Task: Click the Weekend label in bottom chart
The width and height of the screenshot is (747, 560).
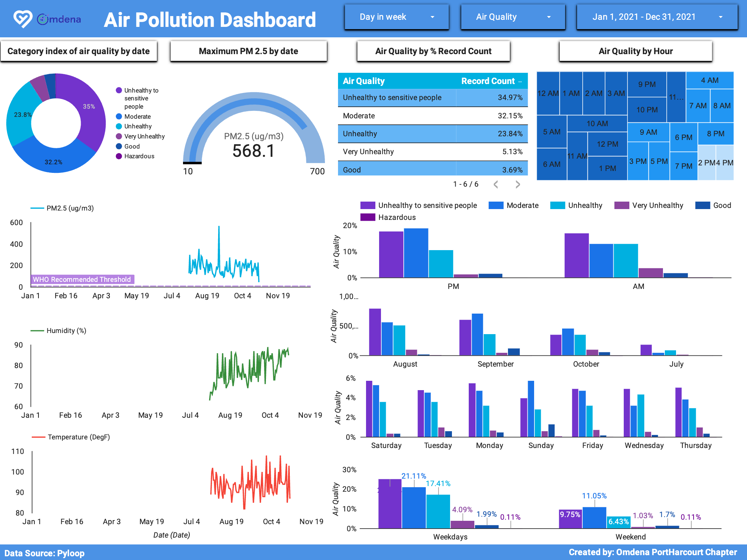Action: (630, 537)
